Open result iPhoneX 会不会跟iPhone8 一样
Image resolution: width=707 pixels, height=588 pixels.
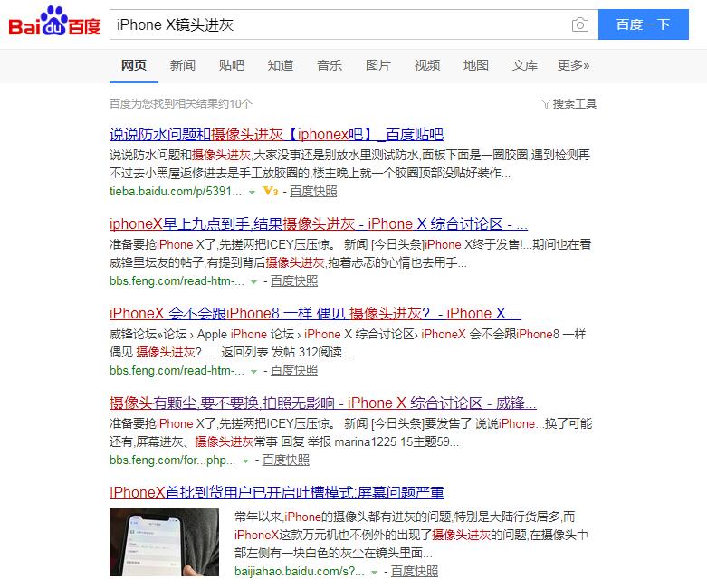(315, 314)
